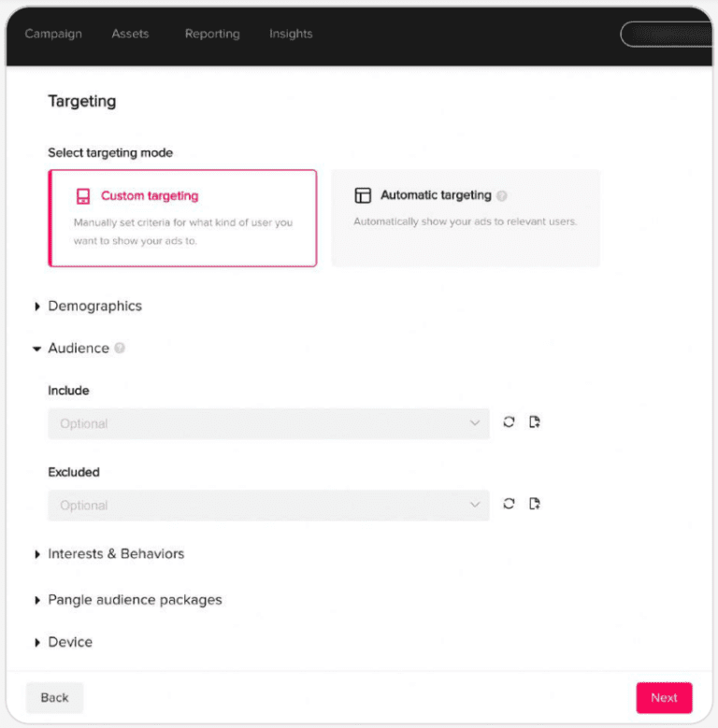Click create audience icon beside Include

click(x=535, y=422)
